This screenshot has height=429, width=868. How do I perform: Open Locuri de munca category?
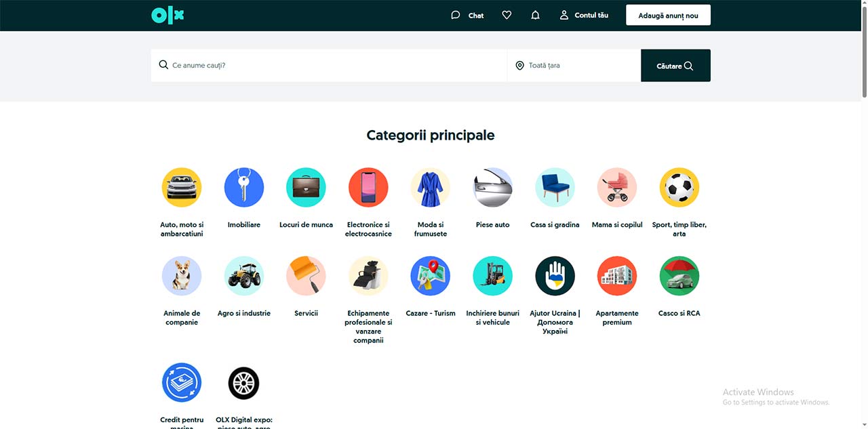coord(306,188)
